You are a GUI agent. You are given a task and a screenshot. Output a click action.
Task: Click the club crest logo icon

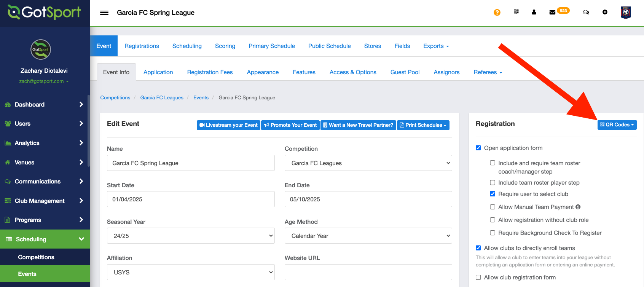pyautogui.click(x=625, y=12)
